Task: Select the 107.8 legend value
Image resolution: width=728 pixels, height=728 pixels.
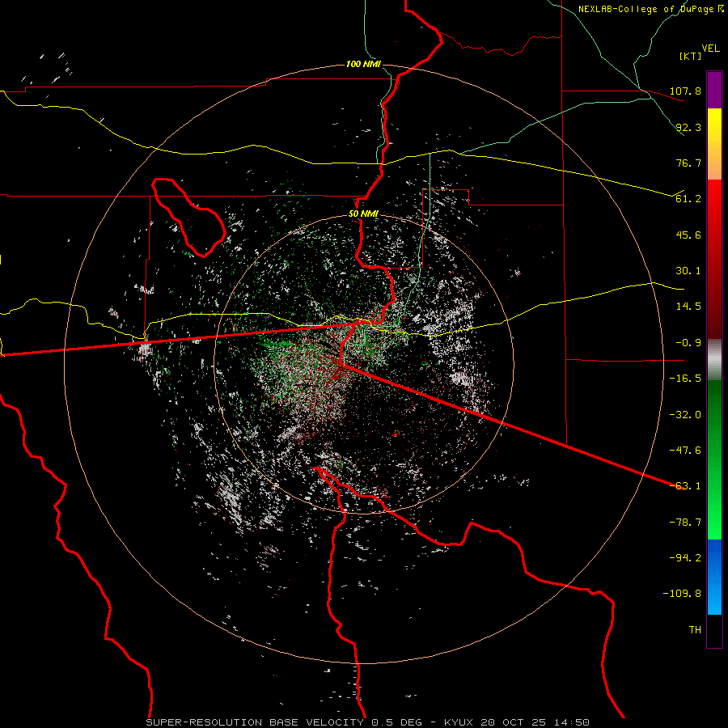Action: [685, 91]
